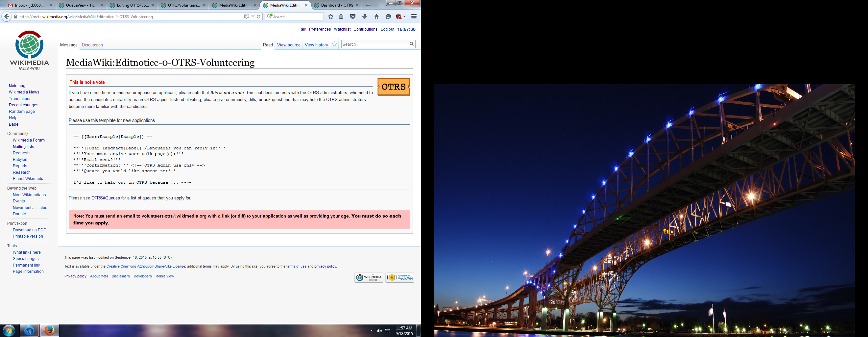Go to the Home page icon

pos(376,16)
